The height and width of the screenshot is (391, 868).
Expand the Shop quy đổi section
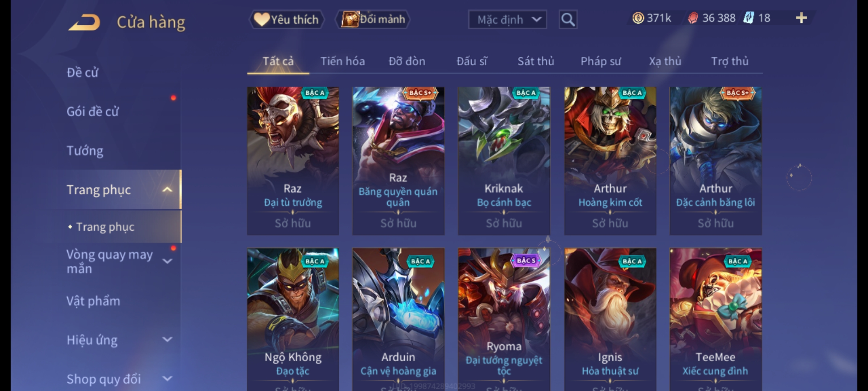(167, 379)
